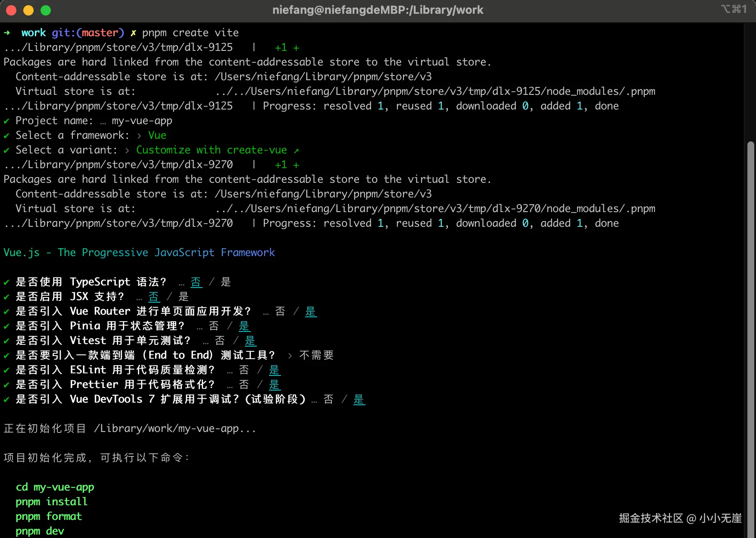756x538 pixels.
Task: Click 否 on the Vitest line
Action: pos(220,341)
